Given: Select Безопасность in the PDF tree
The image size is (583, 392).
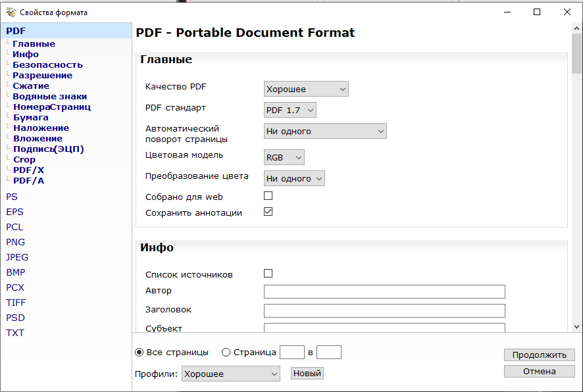Looking at the screenshot, I should click(x=47, y=65).
